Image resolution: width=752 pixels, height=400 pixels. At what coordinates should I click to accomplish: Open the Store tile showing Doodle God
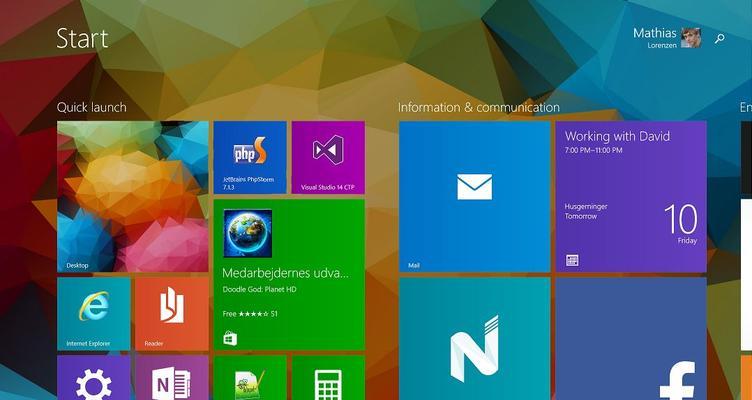(x=289, y=275)
